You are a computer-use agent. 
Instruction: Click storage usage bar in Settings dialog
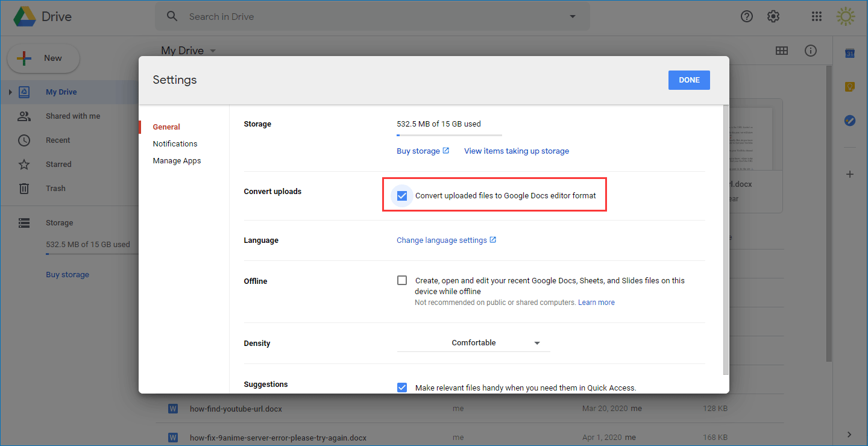[449, 136]
